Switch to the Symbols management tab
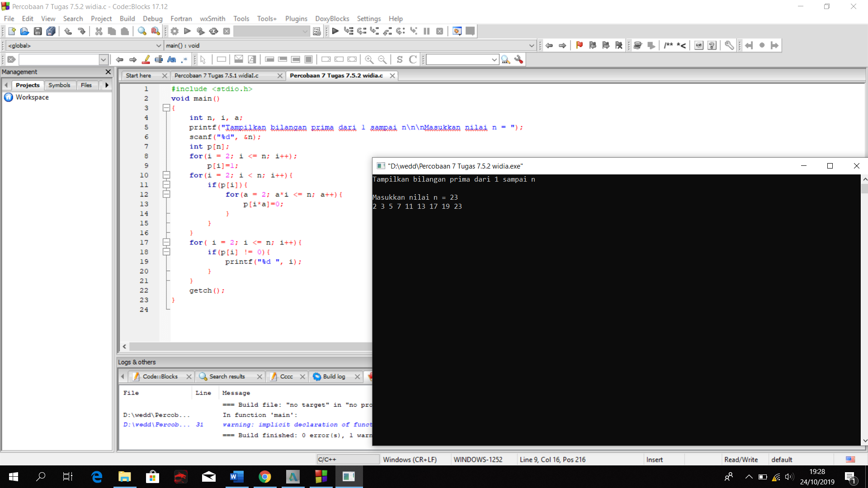Screen dimensions: 868x488 click(59, 85)
